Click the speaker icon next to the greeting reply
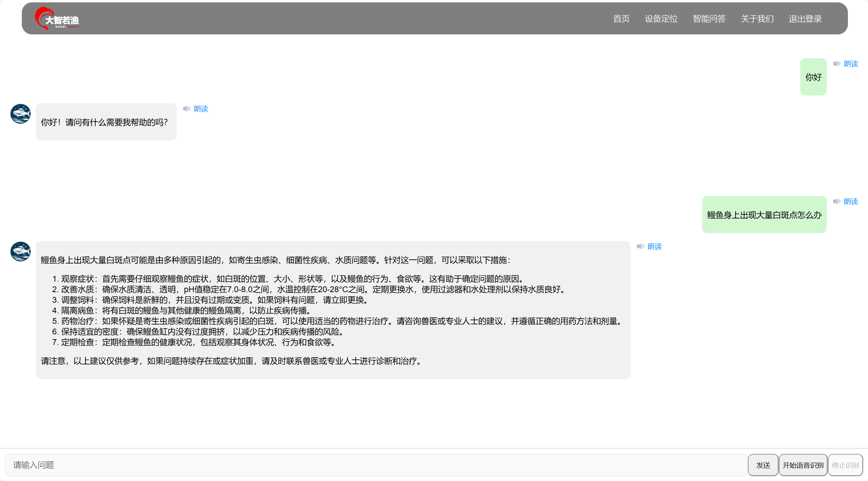The width and height of the screenshot is (868, 481). (187, 109)
